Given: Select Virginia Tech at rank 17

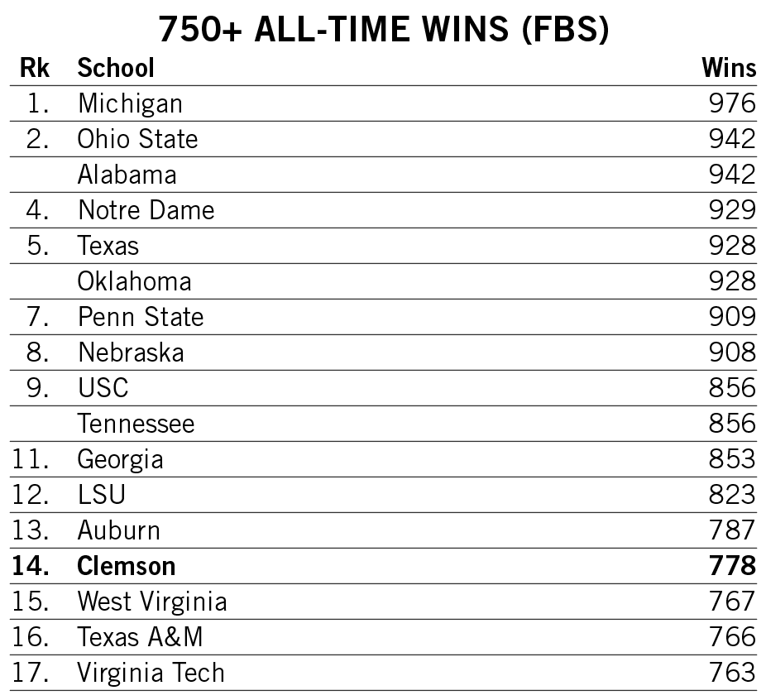Looking at the screenshot, I should pos(151,673).
